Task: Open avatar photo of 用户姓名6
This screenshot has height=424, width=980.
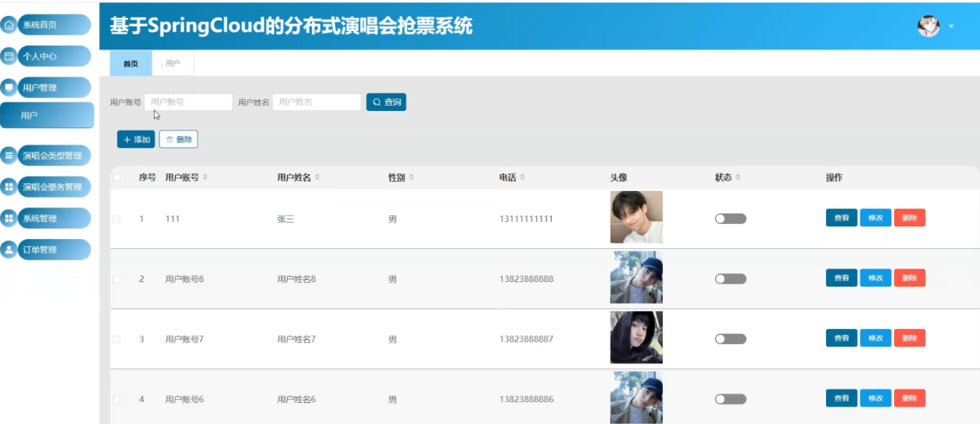Action: point(636,398)
